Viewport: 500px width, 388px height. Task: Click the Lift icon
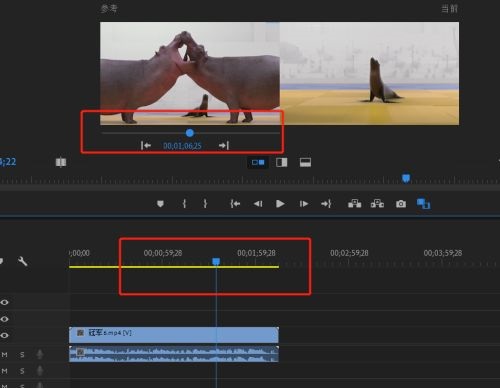point(354,203)
